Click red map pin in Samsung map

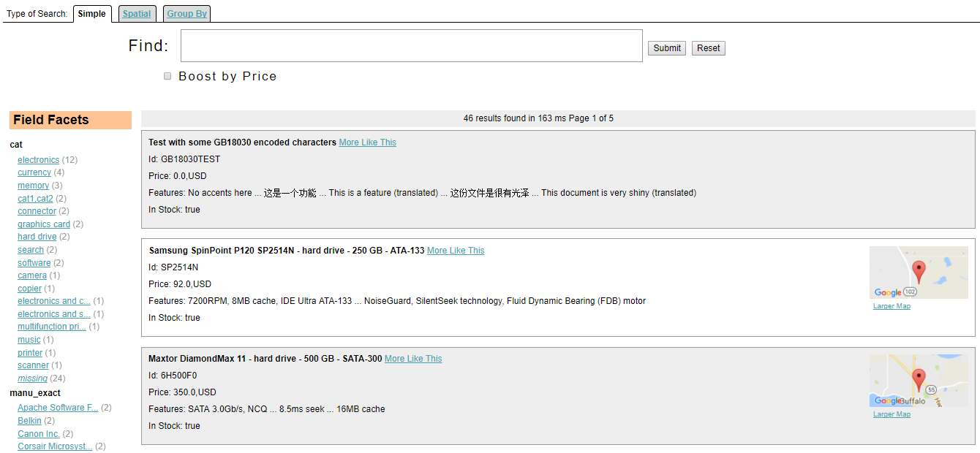point(919,271)
